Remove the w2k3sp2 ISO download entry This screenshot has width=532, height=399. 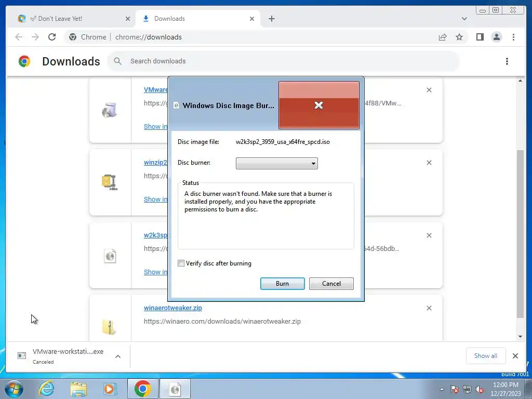tap(429, 235)
